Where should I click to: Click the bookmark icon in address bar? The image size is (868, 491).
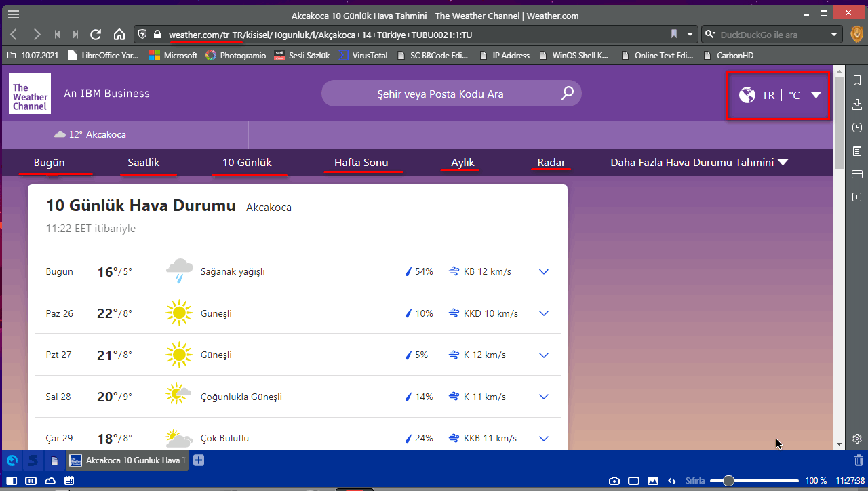(x=674, y=34)
